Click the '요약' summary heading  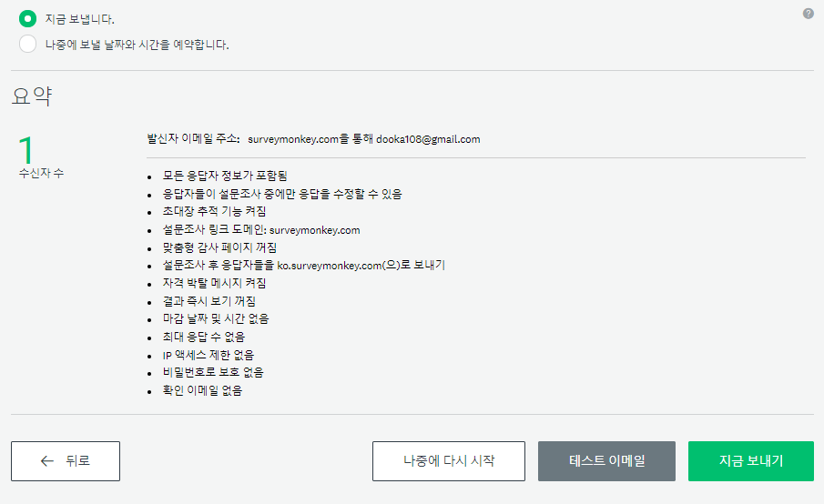click(x=32, y=96)
